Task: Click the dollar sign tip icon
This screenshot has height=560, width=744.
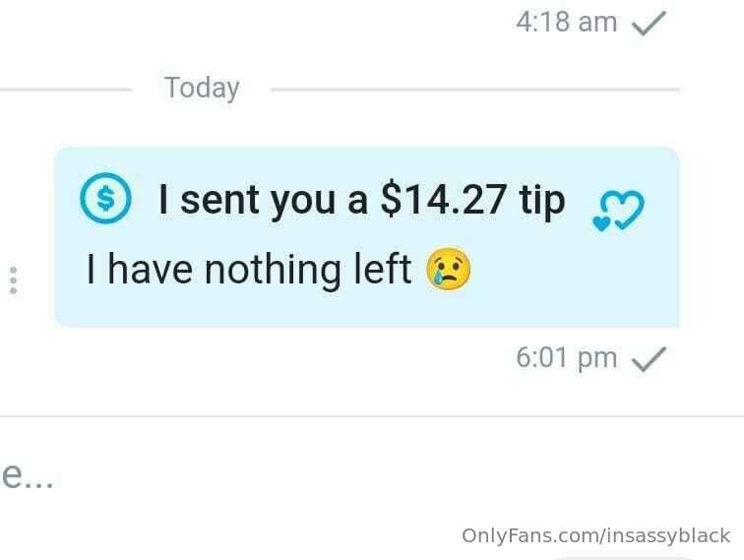Action: pyautogui.click(x=105, y=198)
